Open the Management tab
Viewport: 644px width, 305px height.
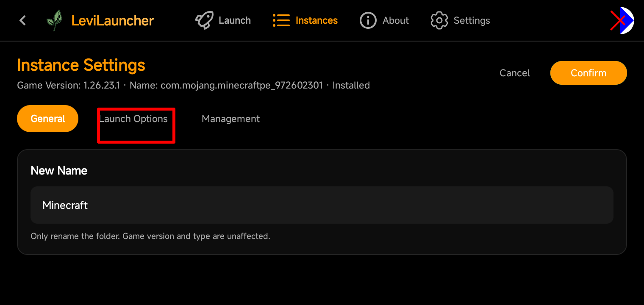pos(230,119)
